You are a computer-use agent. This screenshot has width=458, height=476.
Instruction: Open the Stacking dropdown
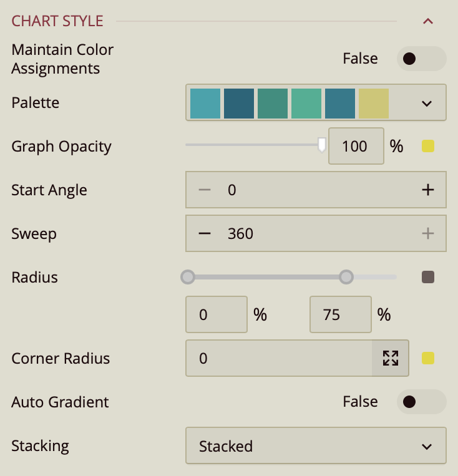[x=316, y=446]
